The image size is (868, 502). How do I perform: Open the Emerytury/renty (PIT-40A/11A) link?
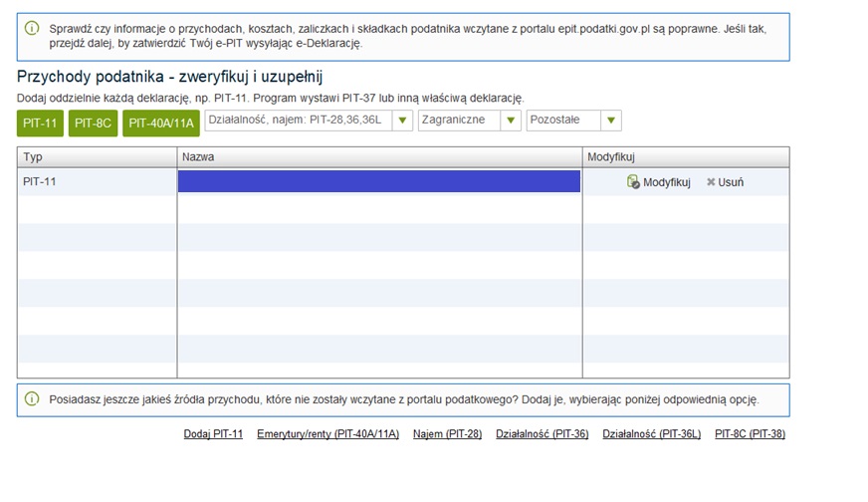(x=327, y=434)
